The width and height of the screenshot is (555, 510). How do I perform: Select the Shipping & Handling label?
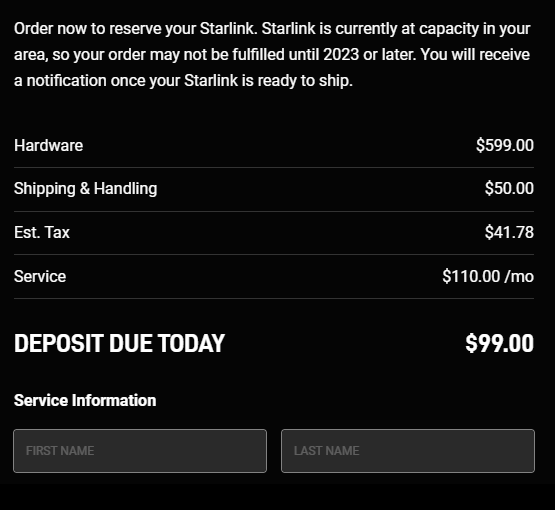[85, 189]
